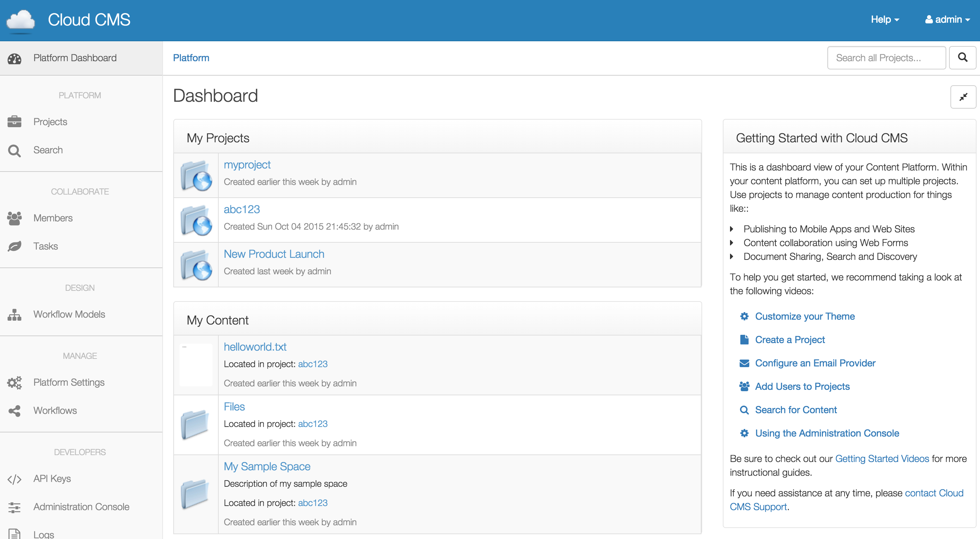The height and width of the screenshot is (539, 980).
Task: Open the Customize your Theme video link
Action: coord(805,317)
